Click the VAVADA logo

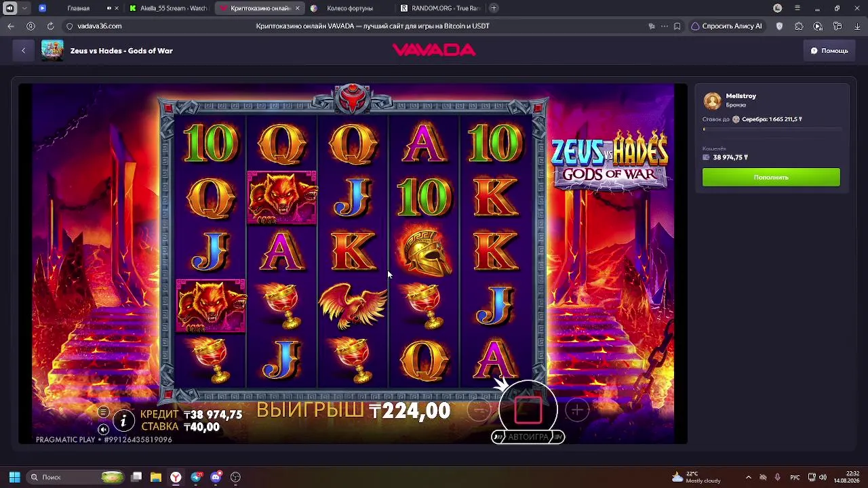434,50
